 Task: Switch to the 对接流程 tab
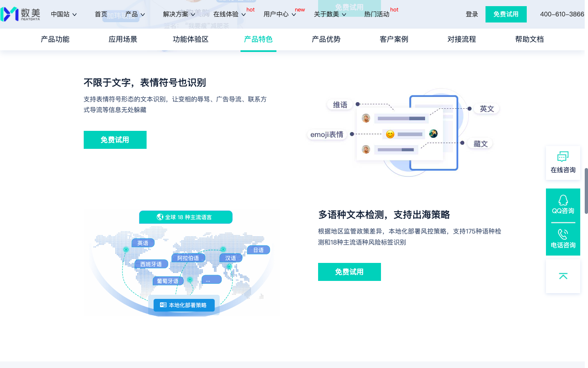tap(462, 39)
